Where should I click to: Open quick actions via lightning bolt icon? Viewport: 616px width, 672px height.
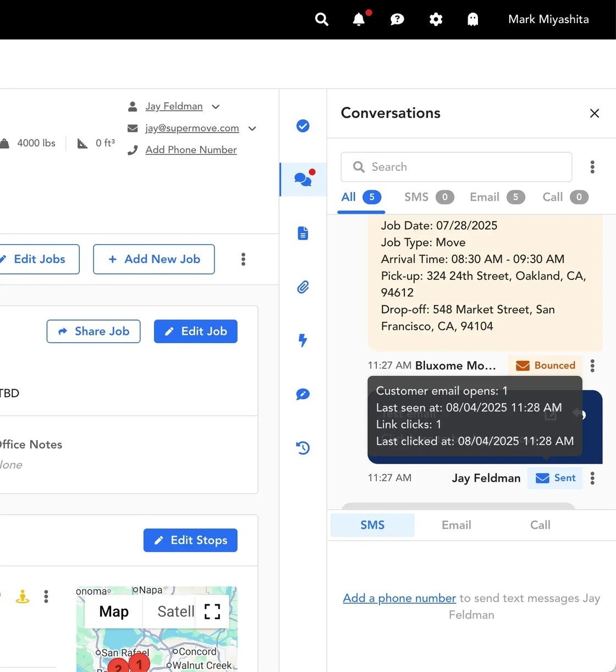302,340
